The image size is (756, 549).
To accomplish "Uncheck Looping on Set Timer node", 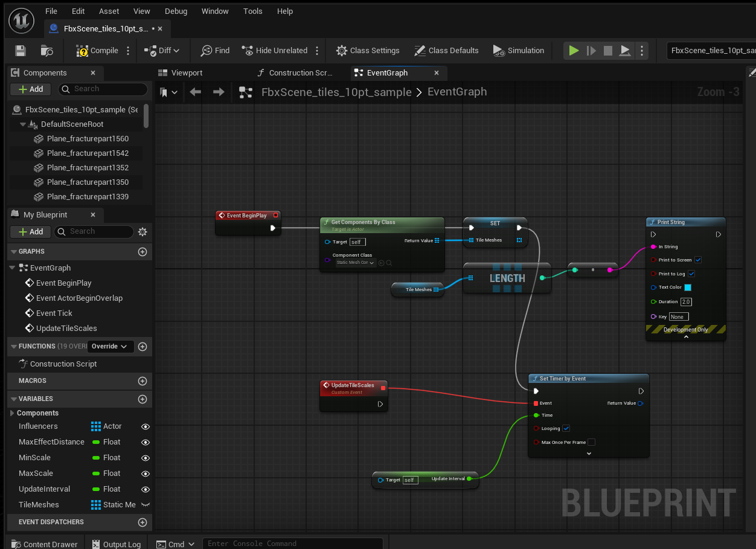I will 566,428.
